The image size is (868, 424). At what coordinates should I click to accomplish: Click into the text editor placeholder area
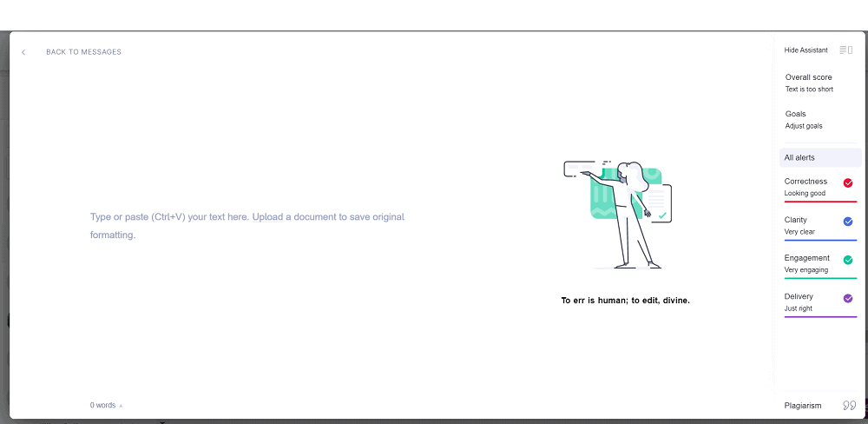pos(247,226)
